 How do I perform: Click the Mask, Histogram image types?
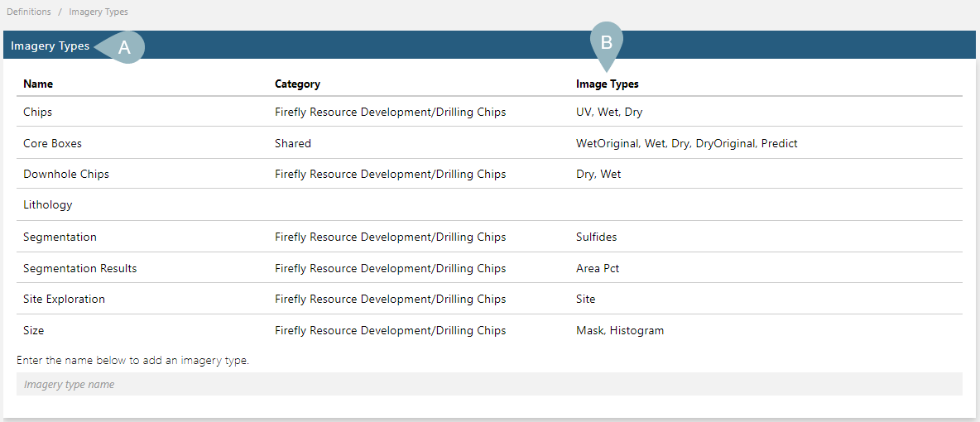(x=620, y=330)
